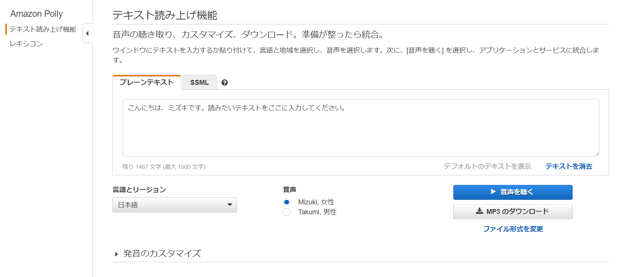644x277 pixels.
Task: Open テキスト読み上げ機能 in the sidebar
Action: (x=43, y=29)
